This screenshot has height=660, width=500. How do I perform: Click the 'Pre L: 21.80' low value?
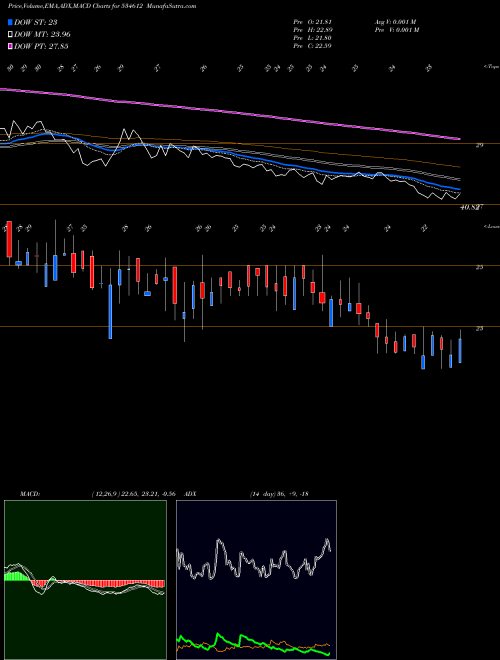tap(312, 38)
